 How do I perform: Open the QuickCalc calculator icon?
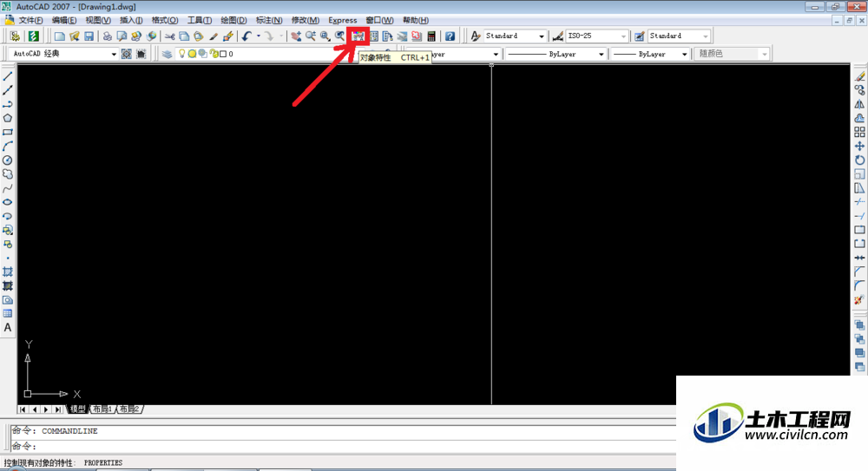[431, 36]
